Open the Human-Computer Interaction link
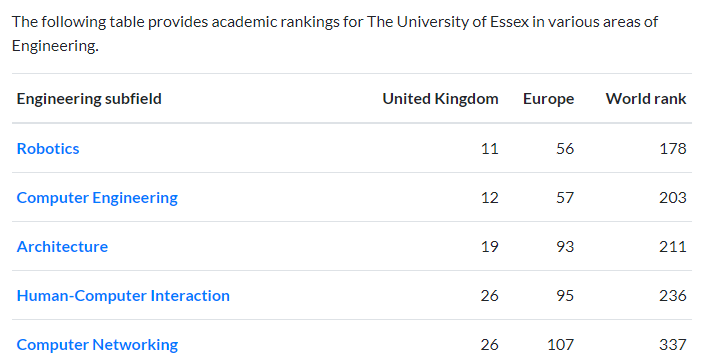Screen dimensions: 707x364 click(123, 296)
